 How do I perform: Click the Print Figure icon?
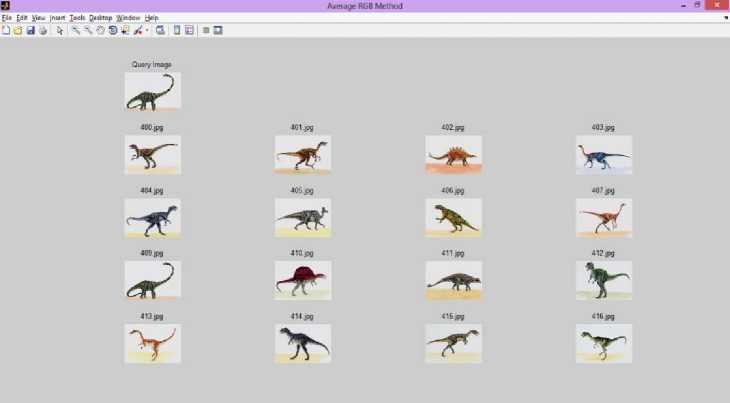42,30
